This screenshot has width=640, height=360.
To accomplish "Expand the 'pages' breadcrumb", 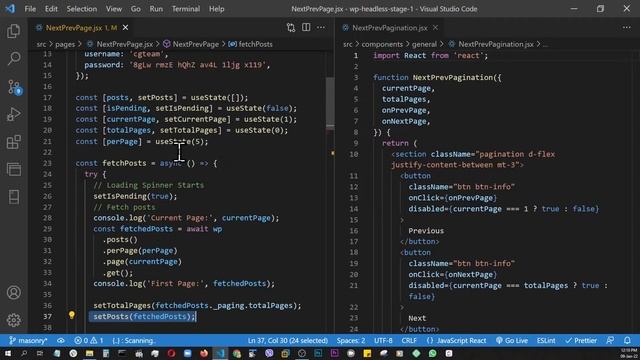I will pos(65,44).
